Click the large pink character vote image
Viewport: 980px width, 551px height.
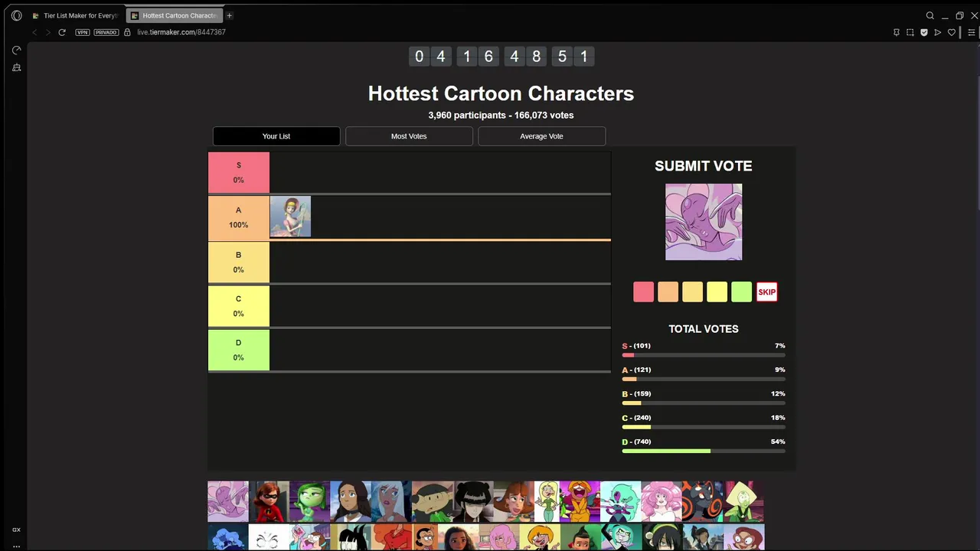point(704,222)
